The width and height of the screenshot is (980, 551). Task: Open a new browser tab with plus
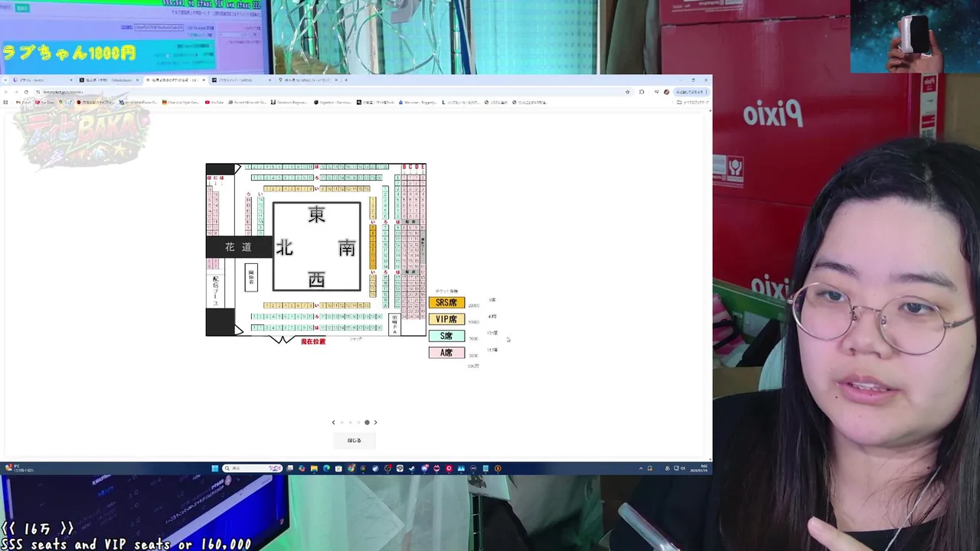click(346, 80)
